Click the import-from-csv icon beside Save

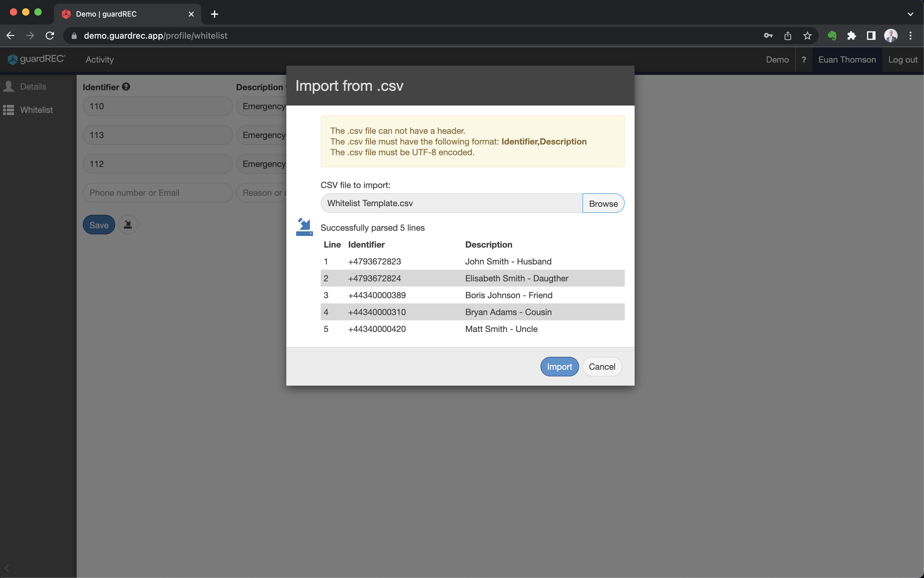tap(128, 225)
